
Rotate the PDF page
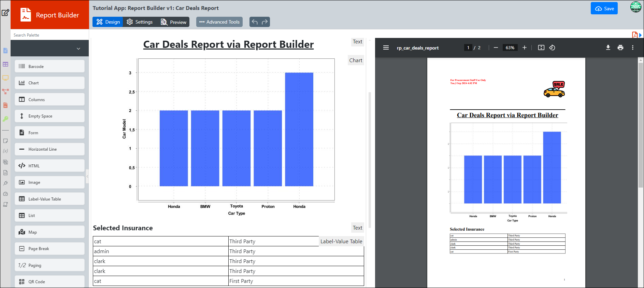coord(552,47)
